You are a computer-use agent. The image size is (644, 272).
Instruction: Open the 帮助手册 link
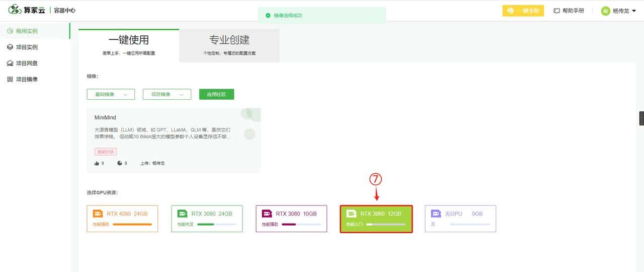[569, 11]
